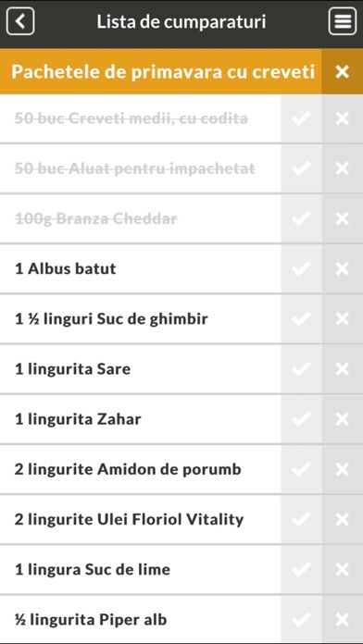Remove the ½ lingurita Piper alb item
The width and height of the screenshot is (363, 644).
click(342, 620)
